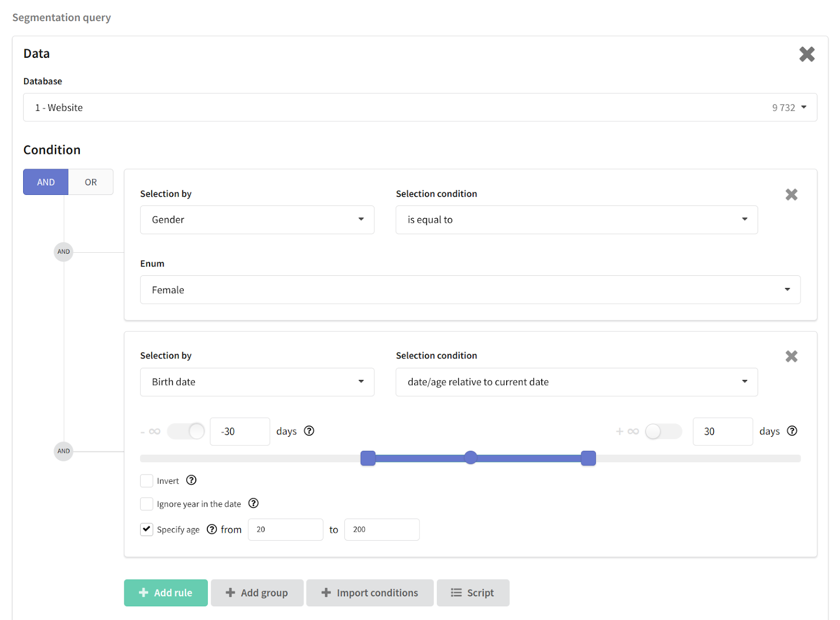Click the Import conditions button

(370, 593)
